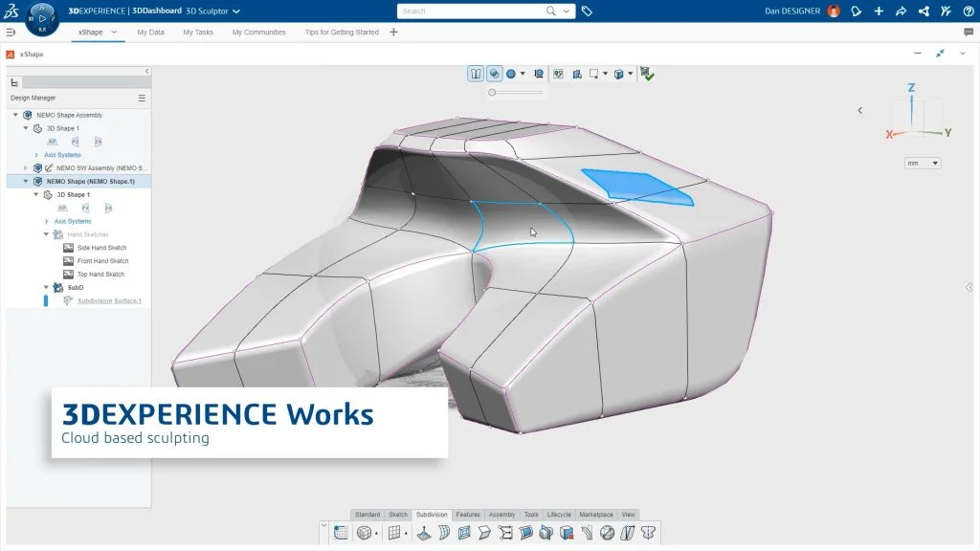Click the slider handle below the view toolbar
Viewport: 980px width, 551px height.
[492, 93]
